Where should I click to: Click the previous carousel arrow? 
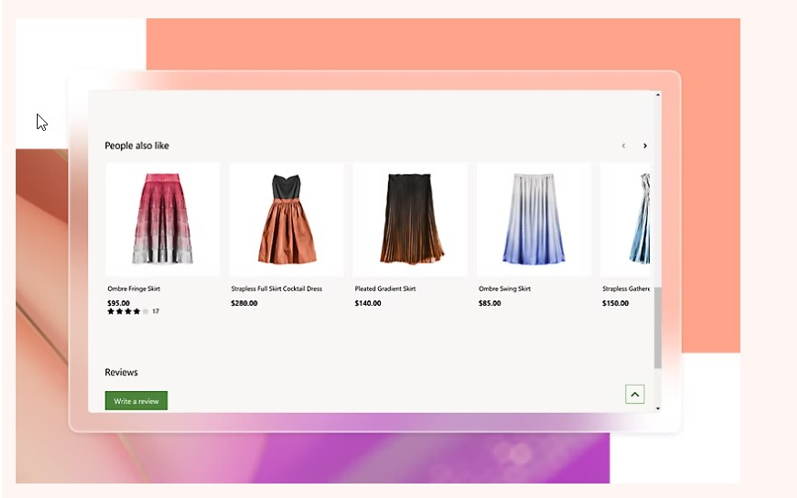(x=624, y=146)
